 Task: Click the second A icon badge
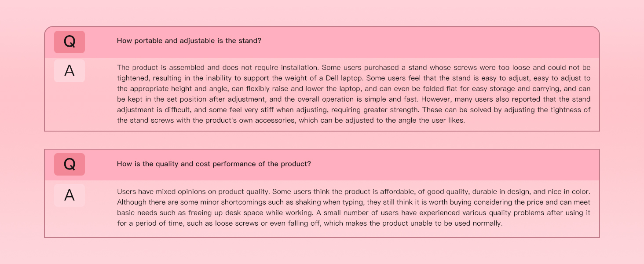(x=70, y=195)
